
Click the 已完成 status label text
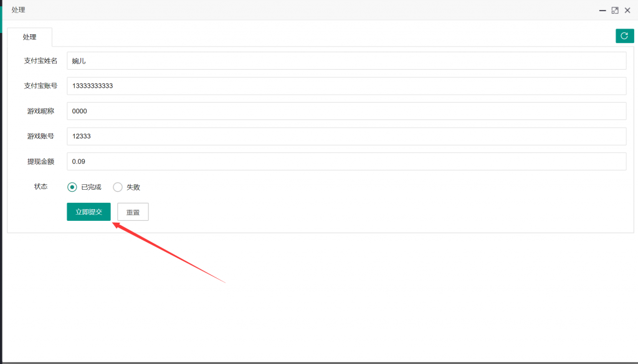point(91,187)
